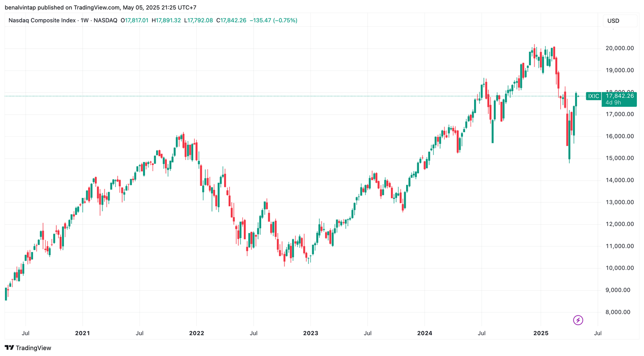Click the purple lightning bolt icon
The width and height of the screenshot is (644, 356).
pyautogui.click(x=578, y=320)
